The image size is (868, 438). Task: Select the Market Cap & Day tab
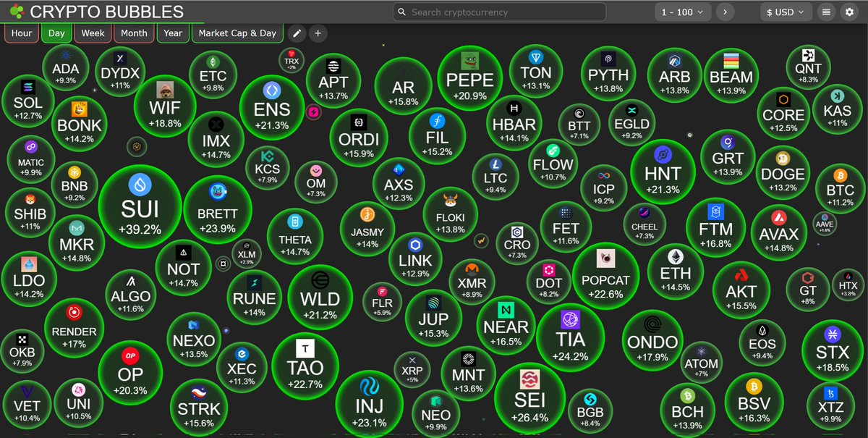pyautogui.click(x=237, y=33)
